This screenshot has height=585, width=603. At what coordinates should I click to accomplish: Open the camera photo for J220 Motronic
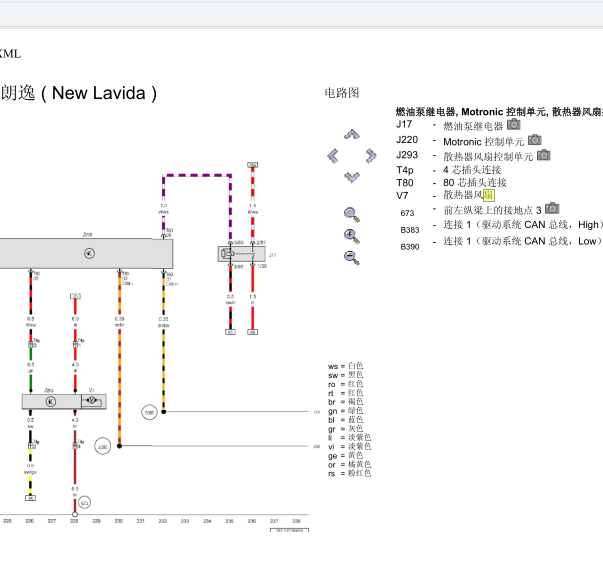pos(535,140)
